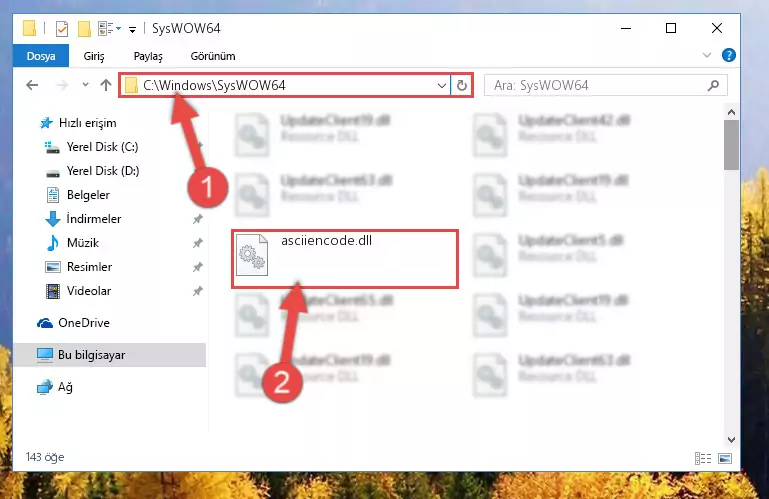Image resolution: width=769 pixels, height=499 pixels.
Task: Select Hızlı erişim in the sidebar
Action: click(x=87, y=123)
